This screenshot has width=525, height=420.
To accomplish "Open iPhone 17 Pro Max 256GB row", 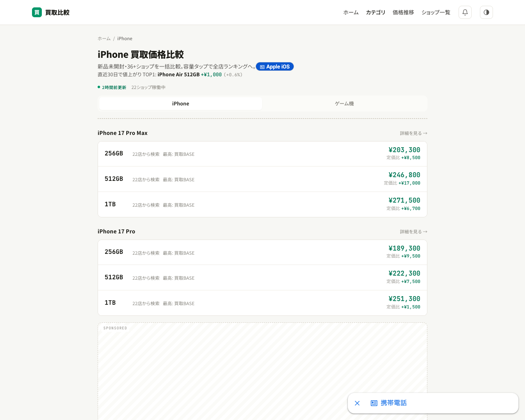I will (262, 154).
